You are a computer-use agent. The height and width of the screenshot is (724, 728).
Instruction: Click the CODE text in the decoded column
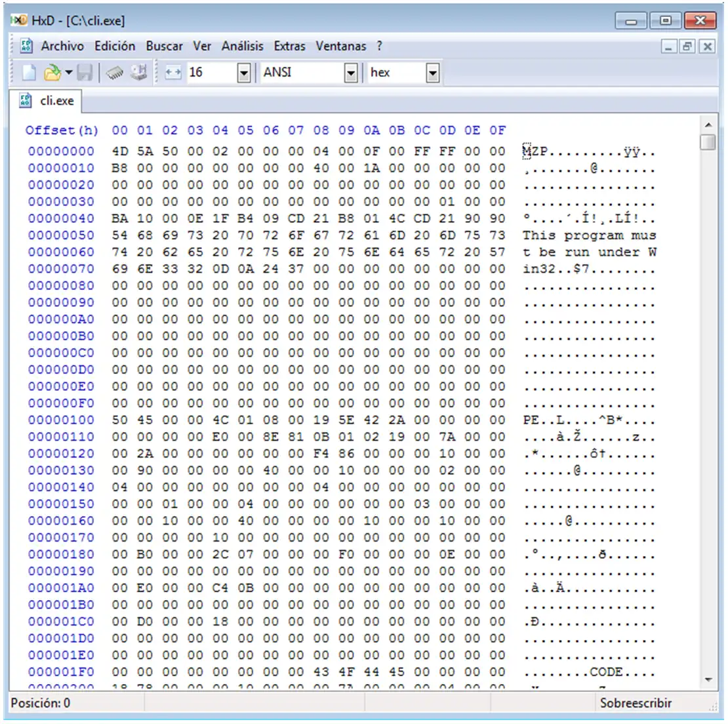[606, 672]
